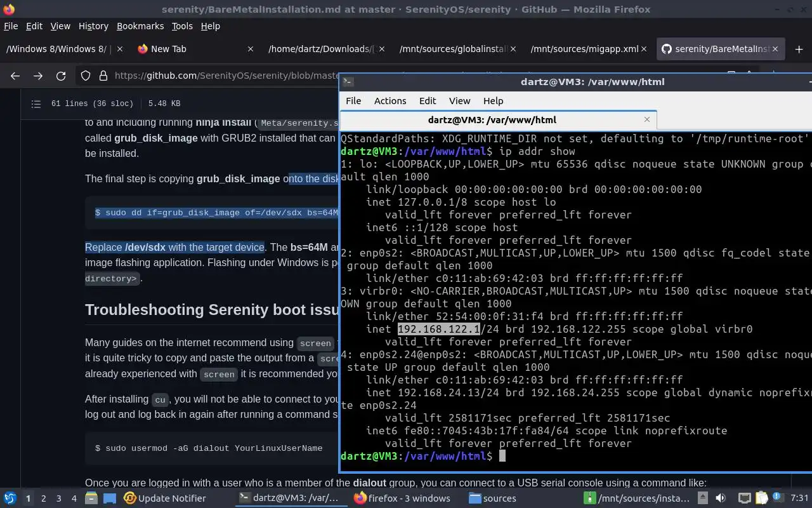
Task: Click terminal prompt cursor on last line
Action: pos(502,456)
